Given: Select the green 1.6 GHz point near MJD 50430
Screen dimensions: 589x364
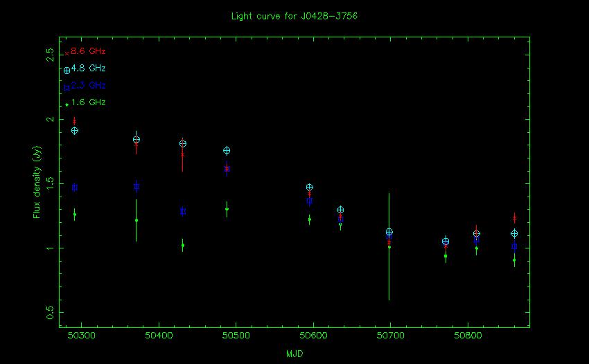Looking at the screenshot, I should tap(182, 246).
